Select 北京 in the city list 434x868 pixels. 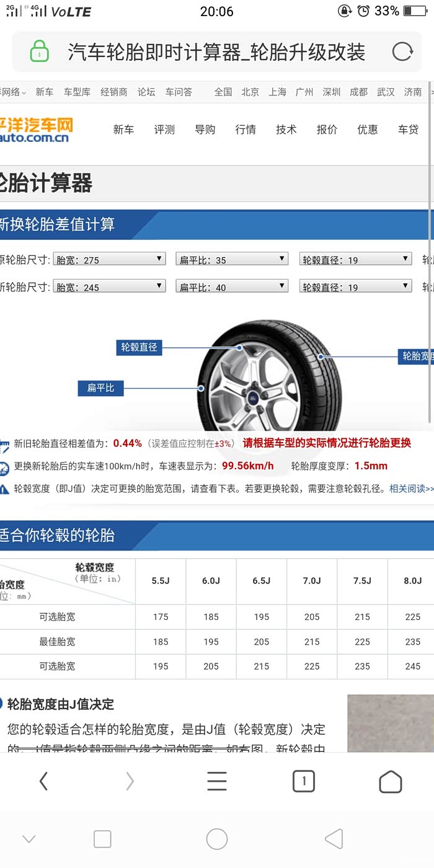(250, 92)
